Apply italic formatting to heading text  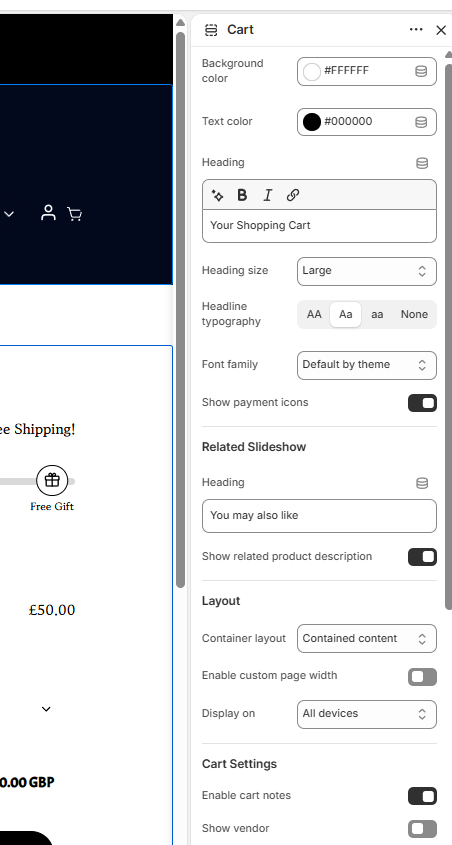267,195
